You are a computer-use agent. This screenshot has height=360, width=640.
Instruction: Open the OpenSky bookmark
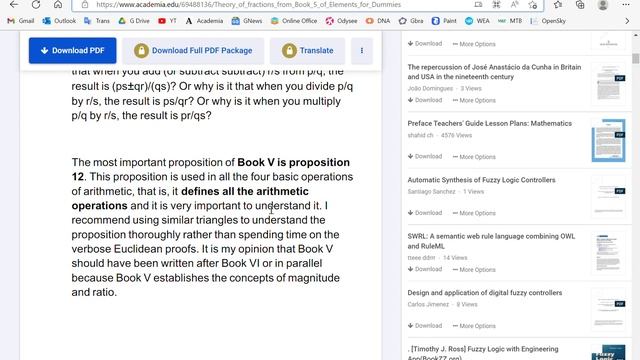click(x=548, y=21)
